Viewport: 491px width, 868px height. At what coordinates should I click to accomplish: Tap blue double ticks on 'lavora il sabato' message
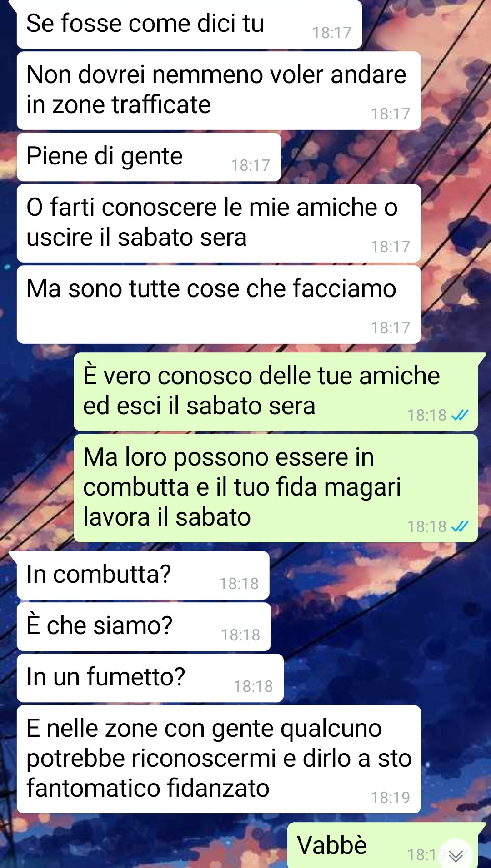pos(460,526)
